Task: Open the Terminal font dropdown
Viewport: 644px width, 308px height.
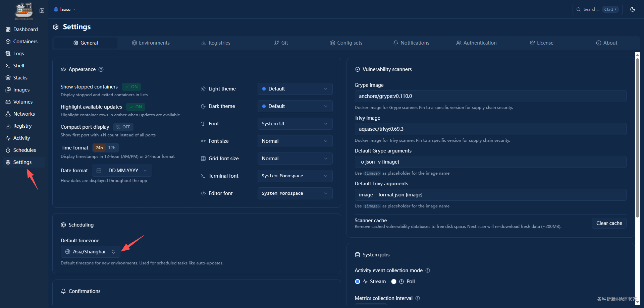Action: pyautogui.click(x=295, y=176)
